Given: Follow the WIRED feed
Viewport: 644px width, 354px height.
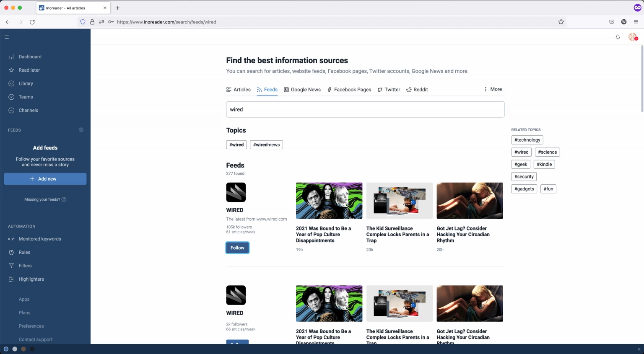Looking at the screenshot, I should [237, 248].
